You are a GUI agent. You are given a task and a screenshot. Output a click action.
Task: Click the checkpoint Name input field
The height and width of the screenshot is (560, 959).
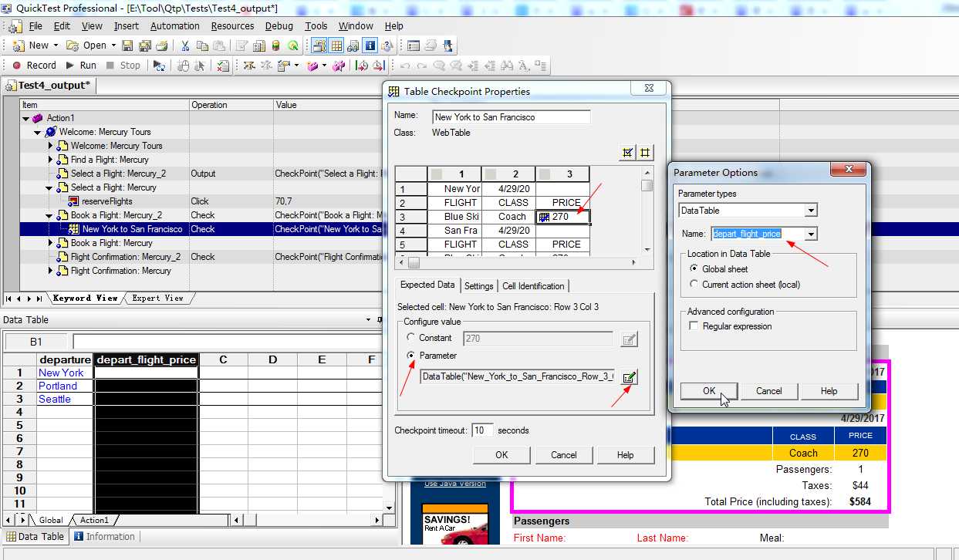point(511,117)
